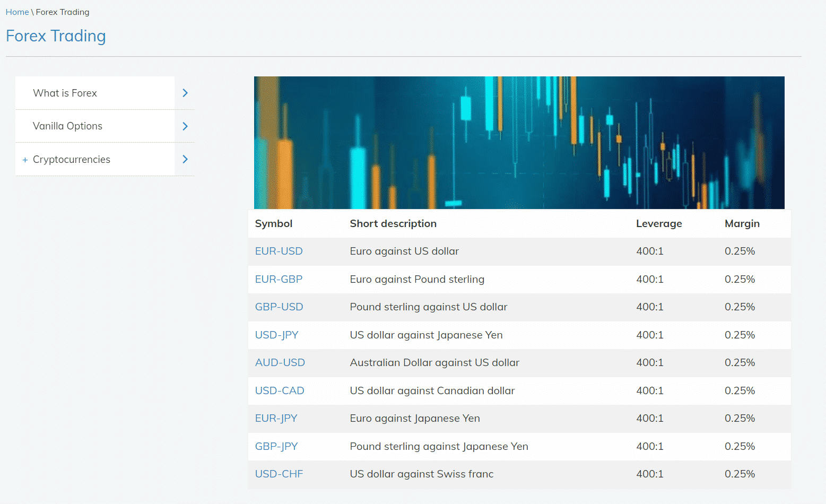Open the USD-CAD symbol link
Image resolution: width=826 pixels, height=504 pixels.
280,391
